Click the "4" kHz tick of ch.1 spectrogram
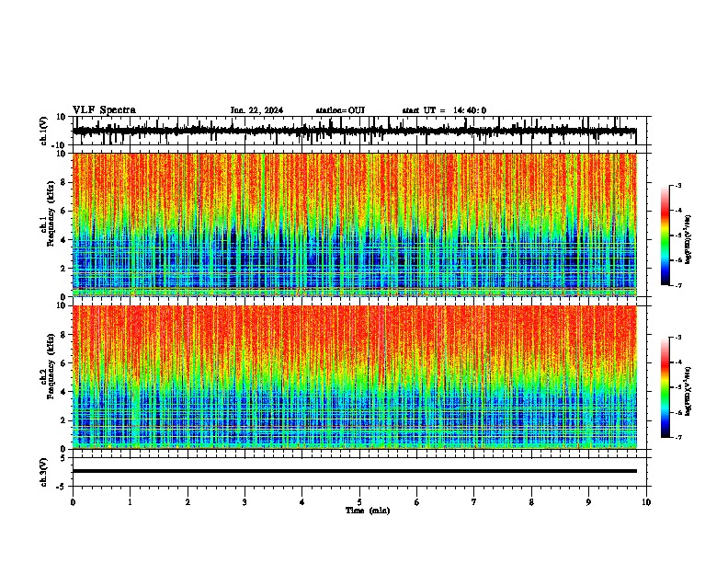This screenshot has height=563, width=728. 64,240
